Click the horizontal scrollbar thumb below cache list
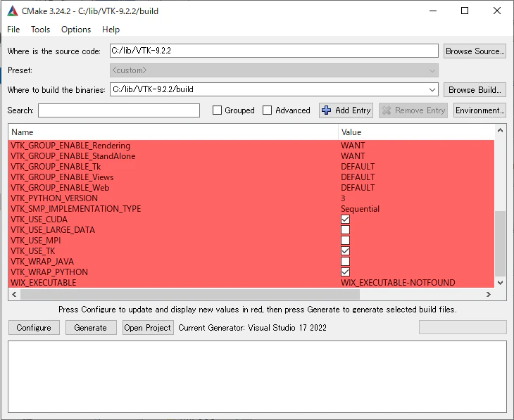This screenshot has width=514, height=420. 190,294
